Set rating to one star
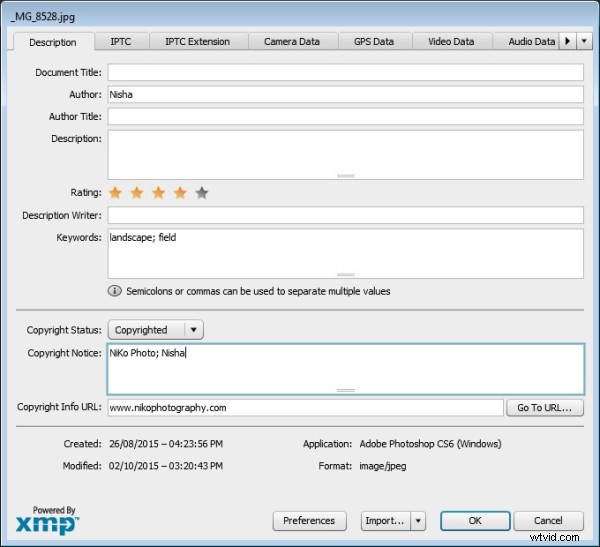 [x=115, y=193]
